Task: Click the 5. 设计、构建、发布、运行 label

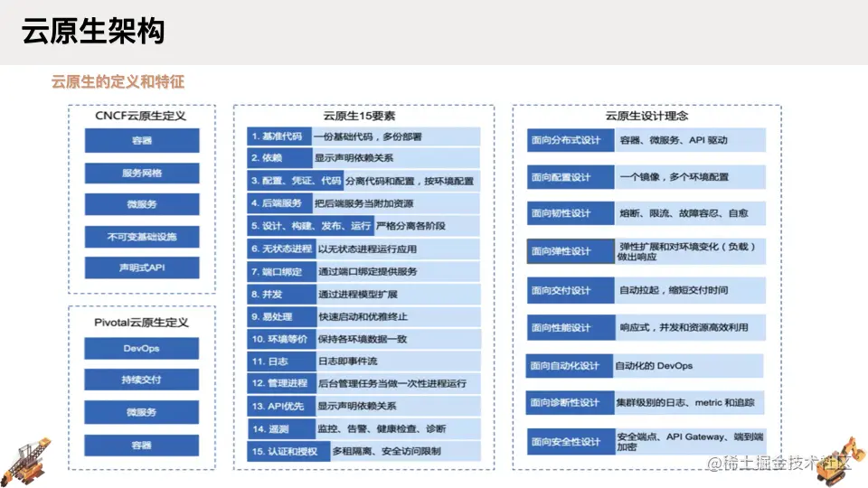Action: pos(310,226)
